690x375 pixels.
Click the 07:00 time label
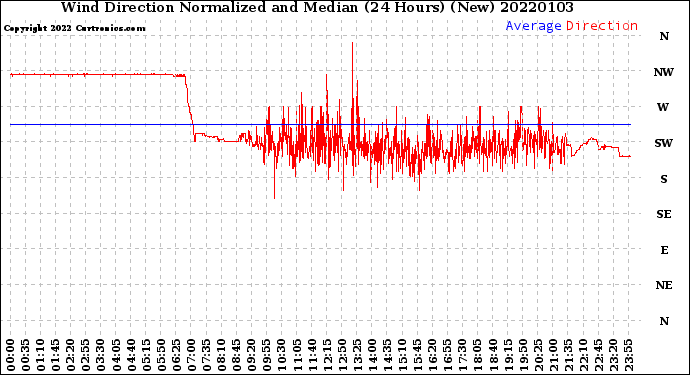point(191,355)
